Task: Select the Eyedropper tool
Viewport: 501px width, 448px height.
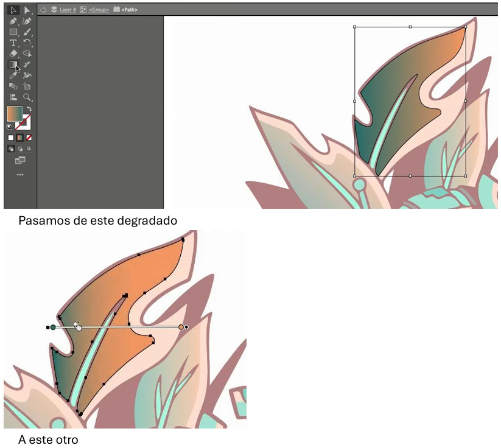Action: pyautogui.click(x=13, y=75)
